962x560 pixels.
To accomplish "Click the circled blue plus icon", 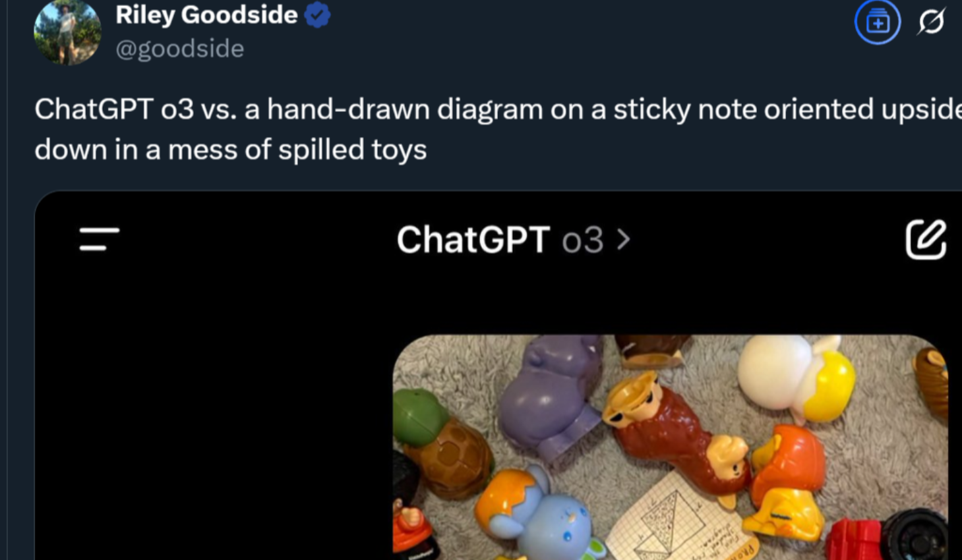I will tap(878, 22).
